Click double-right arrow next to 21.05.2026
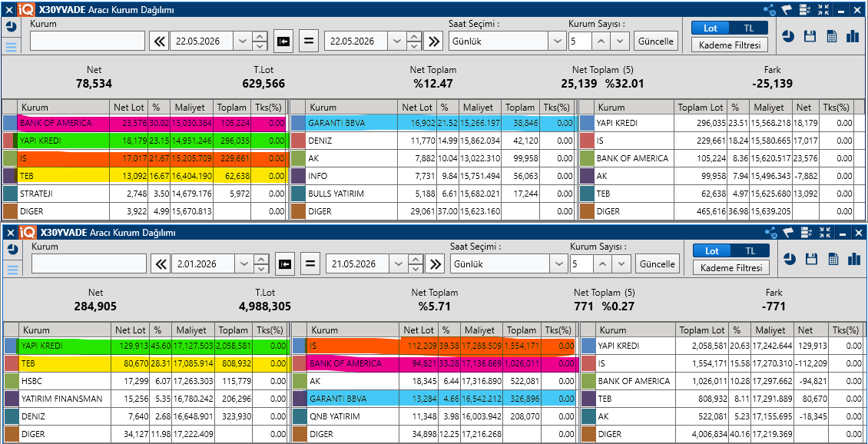This screenshot has width=868, height=444. (x=436, y=264)
